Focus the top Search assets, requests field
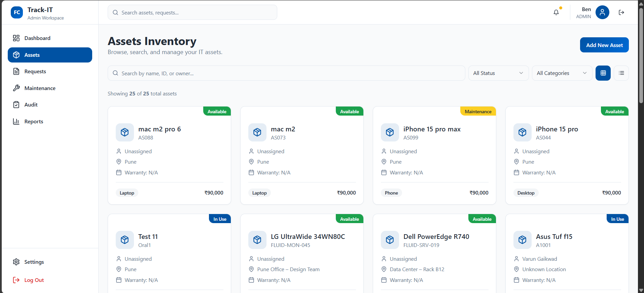The width and height of the screenshot is (644, 293). [x=192, y=12]
